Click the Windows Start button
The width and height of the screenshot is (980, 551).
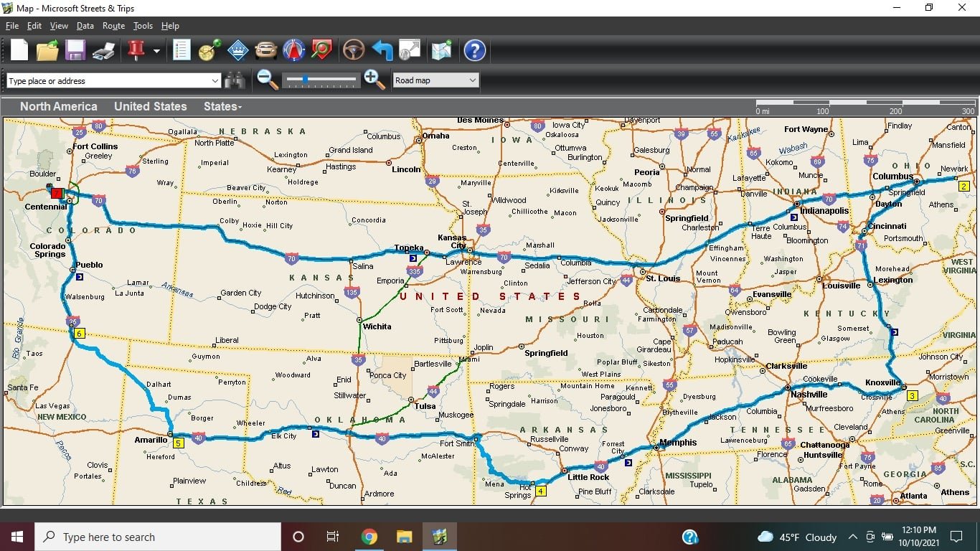17,537
